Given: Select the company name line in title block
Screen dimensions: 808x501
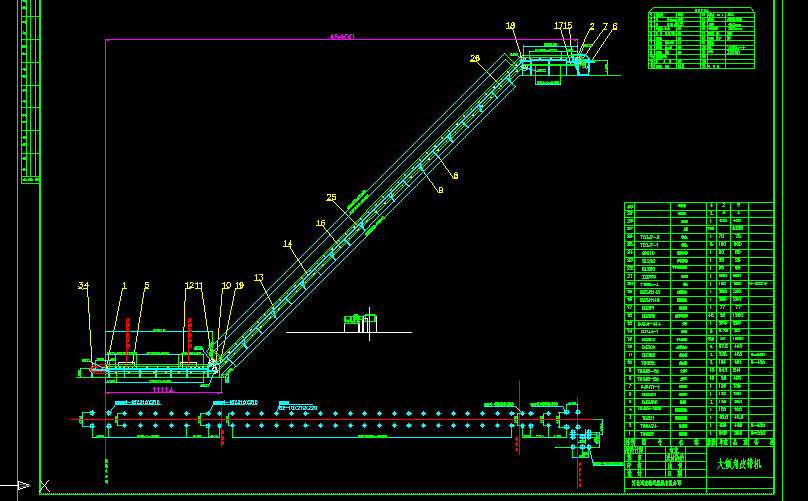Looking at the screenshot, I should pos(662,482).
